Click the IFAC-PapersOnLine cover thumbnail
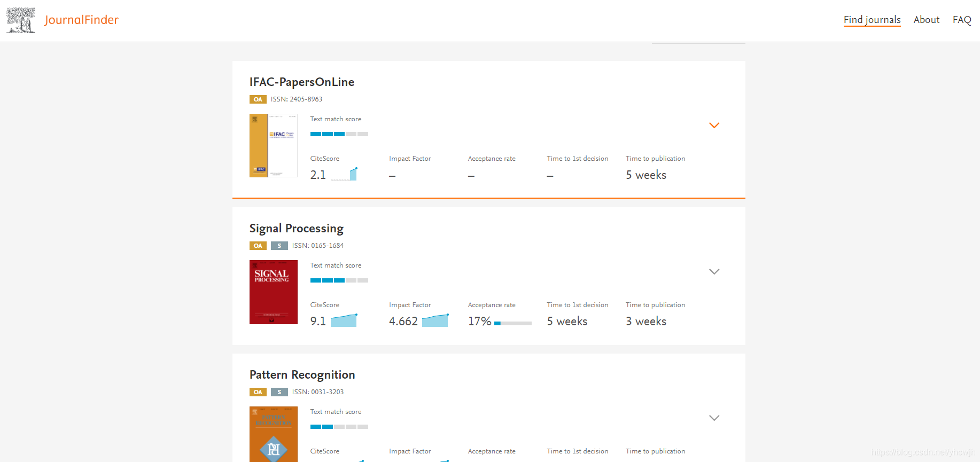The width and height of the screenshot is (980, 462). [274, 145]
